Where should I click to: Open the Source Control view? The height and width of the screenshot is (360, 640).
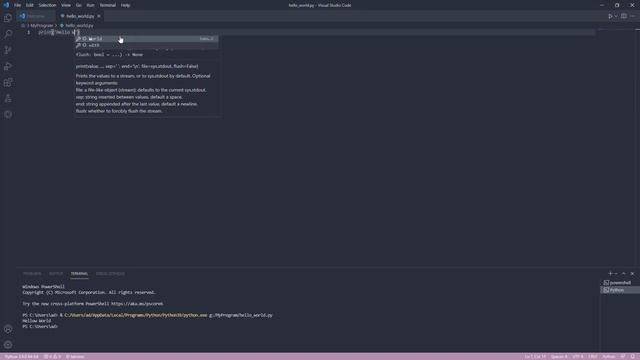coord(8,50)
